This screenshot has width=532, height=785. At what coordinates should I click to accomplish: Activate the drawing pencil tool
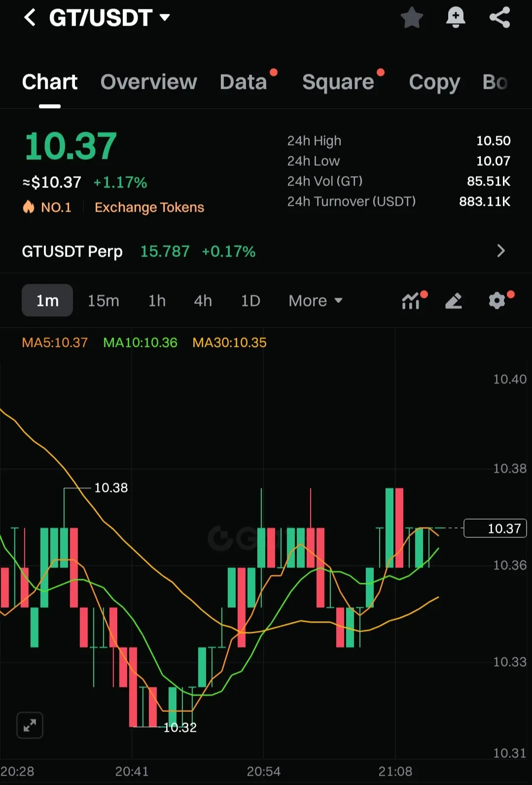tap(454, 300)
